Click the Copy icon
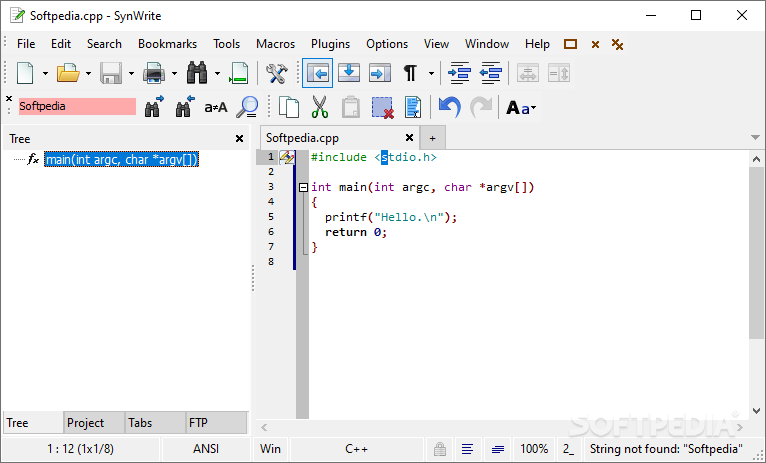 click(x=289, y=107)
